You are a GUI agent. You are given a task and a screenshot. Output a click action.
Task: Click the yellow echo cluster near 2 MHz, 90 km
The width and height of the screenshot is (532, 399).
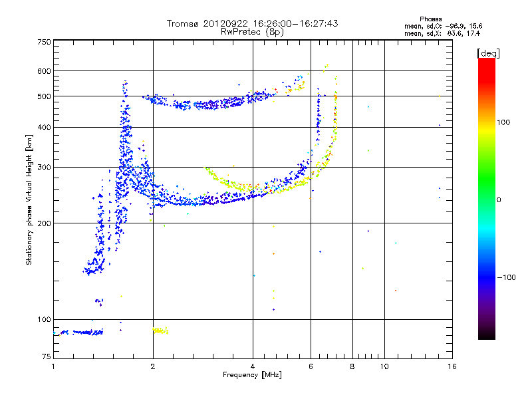160,331
